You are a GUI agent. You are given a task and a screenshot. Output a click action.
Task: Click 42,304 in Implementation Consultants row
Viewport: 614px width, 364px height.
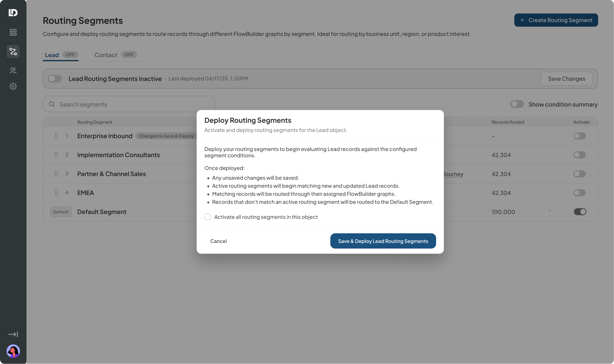pyautogui.click(x=501, y=155)
